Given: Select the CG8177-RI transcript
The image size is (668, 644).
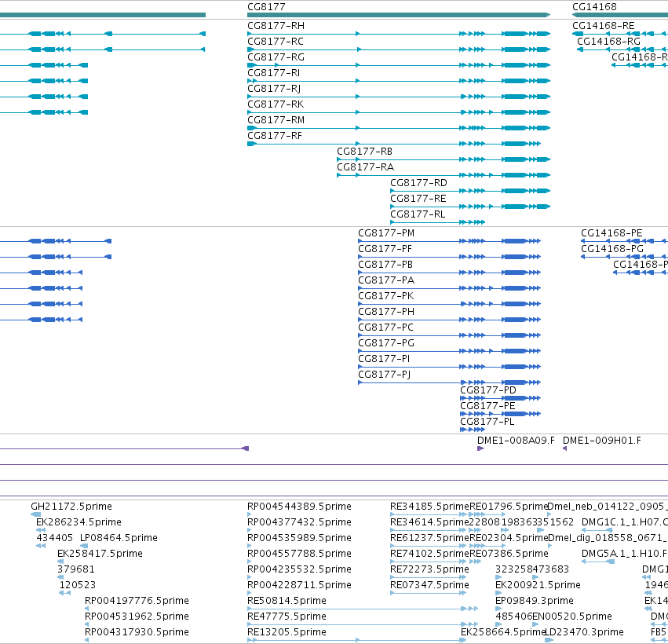Looking at the screenshot, I should tap(273, 73).
